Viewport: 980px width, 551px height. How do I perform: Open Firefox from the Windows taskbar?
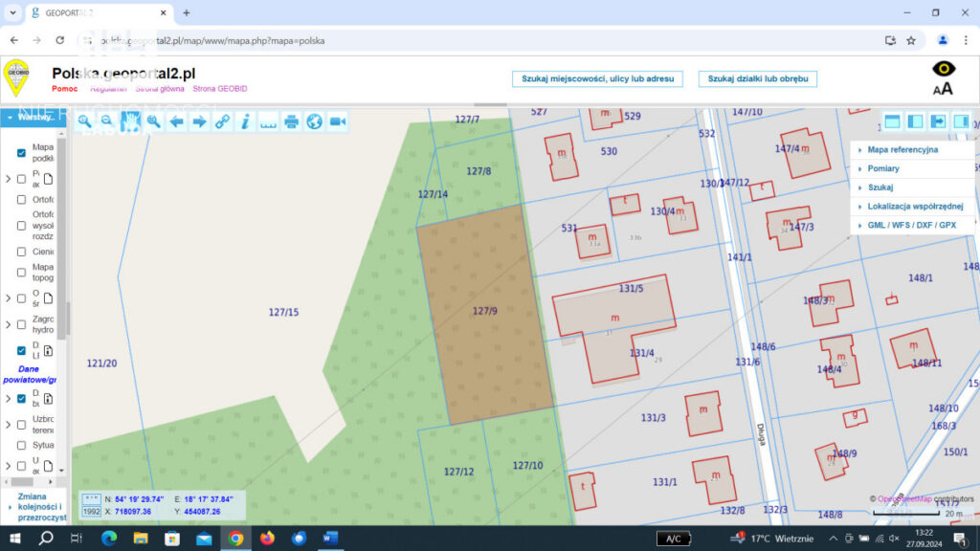[x=267, y=539]
